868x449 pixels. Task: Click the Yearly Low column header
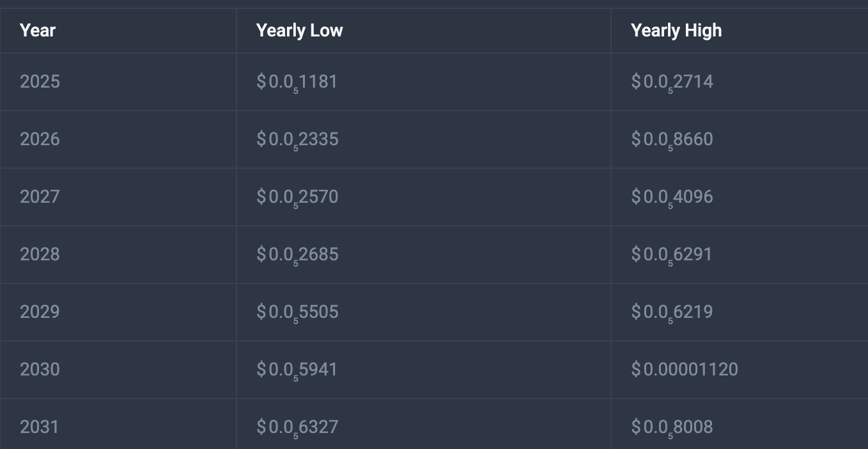pos(299,30)
